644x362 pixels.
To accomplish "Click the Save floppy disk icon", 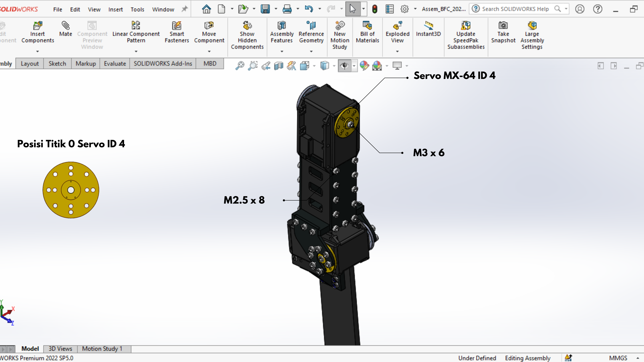I will point(265,9).
